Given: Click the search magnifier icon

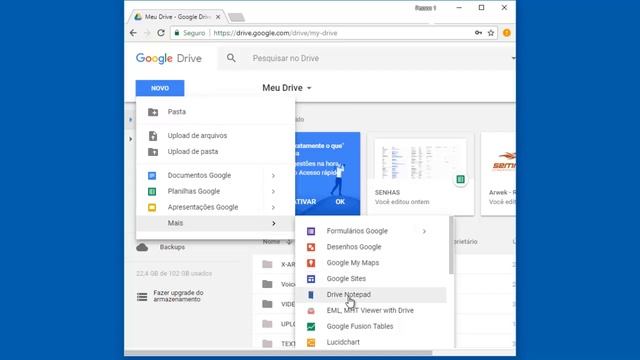Looking at the screenshot, I should (x=231, y=58).
